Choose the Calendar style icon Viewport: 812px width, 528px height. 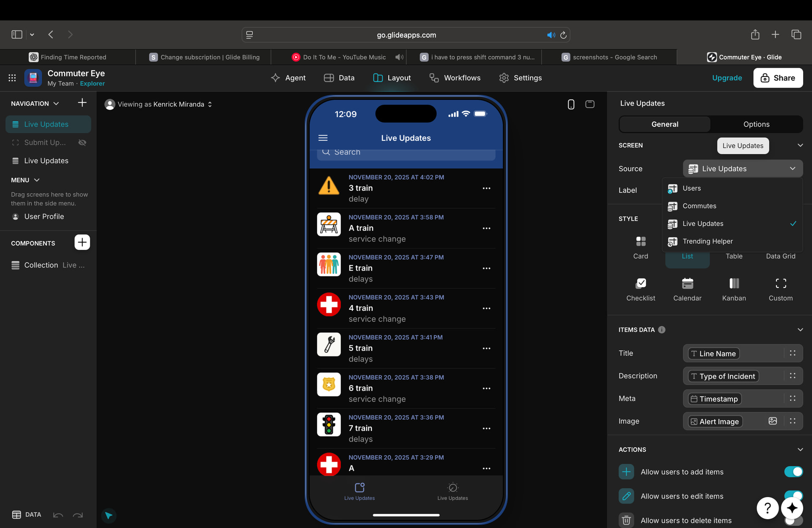[x=687, y=284]
